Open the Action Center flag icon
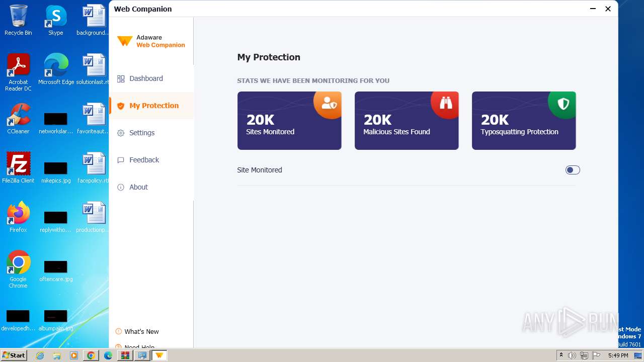Image resolution: width=644 pixels, height=362 pixels. [596, 355]
